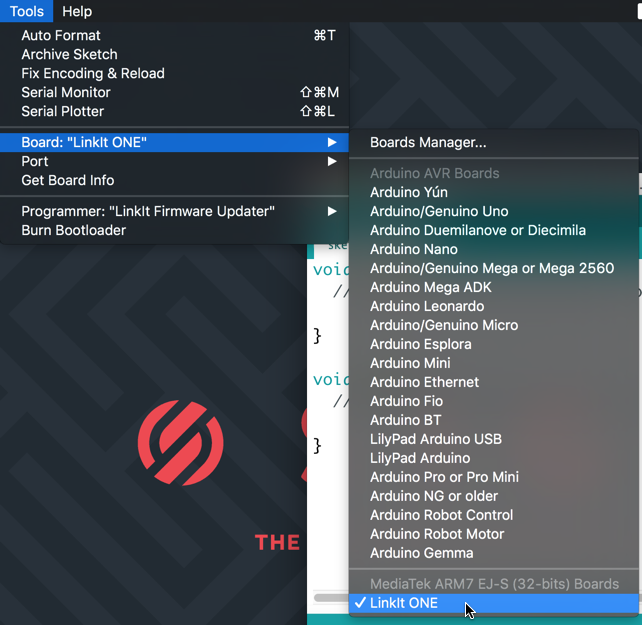Select Arduino Nano board
Viewport: 642px width, 625px height.
493,249
